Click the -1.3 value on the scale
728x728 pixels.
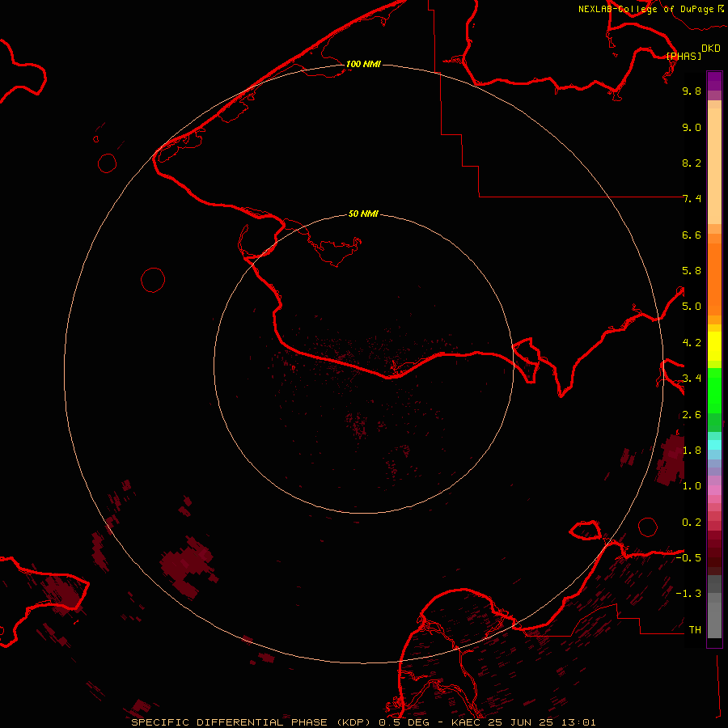tap(688, 594)
